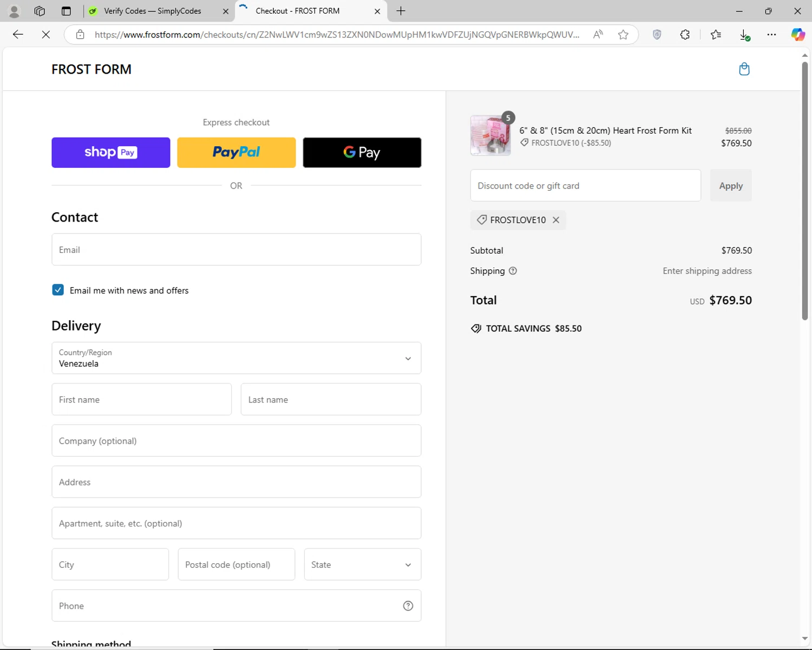Click the Last name field

(331, 400)
